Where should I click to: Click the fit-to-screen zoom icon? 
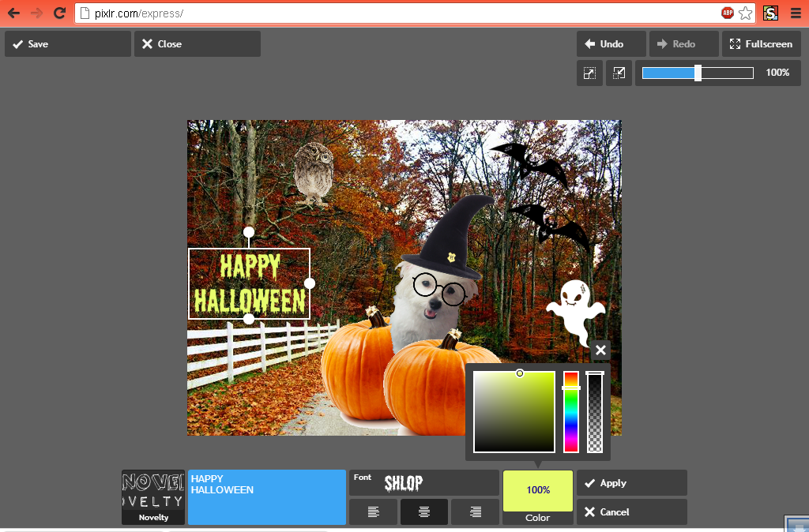[x=589, y=73]
